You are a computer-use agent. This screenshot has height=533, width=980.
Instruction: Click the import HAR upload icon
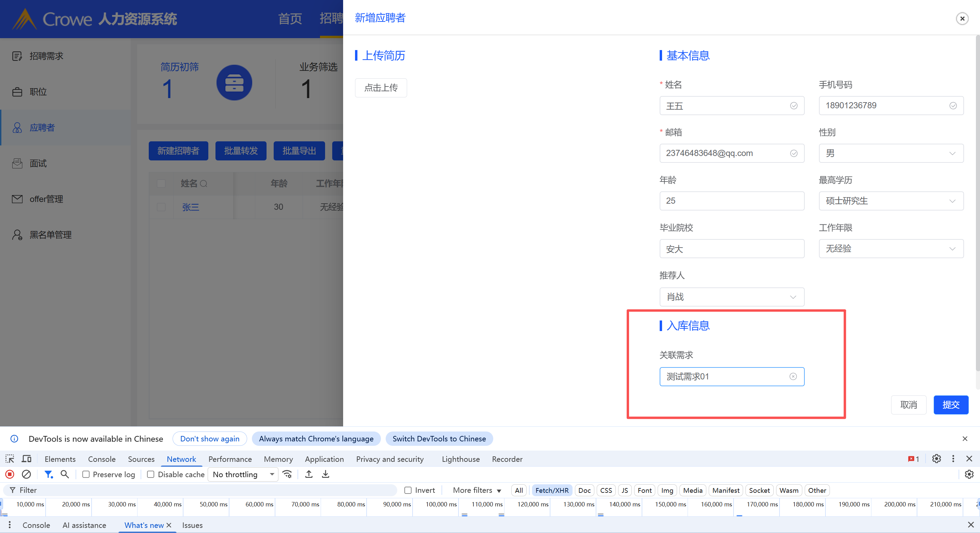pos(309,474)
